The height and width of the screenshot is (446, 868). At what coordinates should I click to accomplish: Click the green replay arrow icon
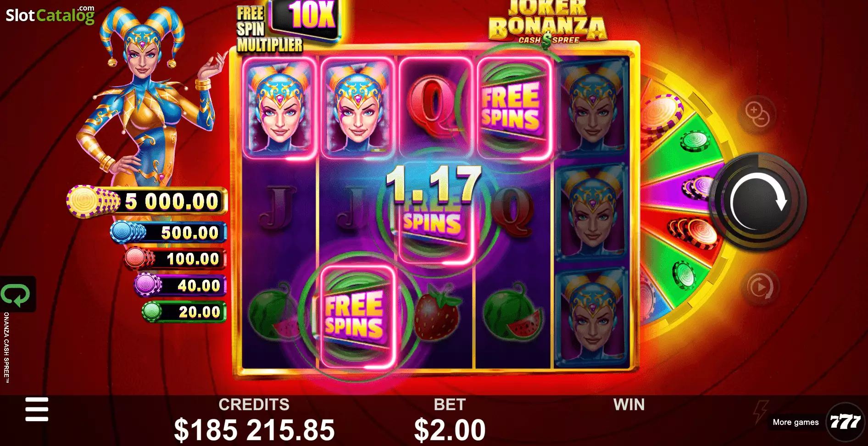[16, 295]
